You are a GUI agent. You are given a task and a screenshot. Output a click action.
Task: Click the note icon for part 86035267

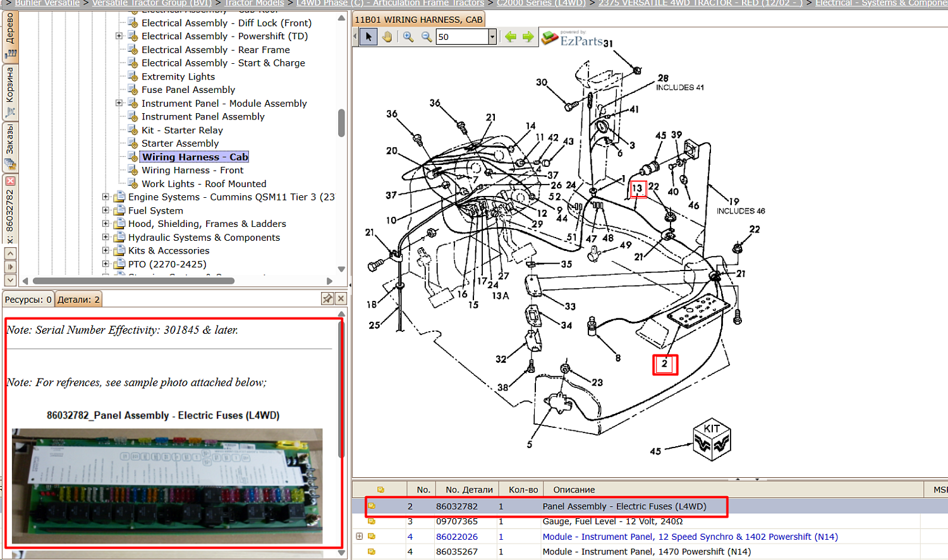[372, 552]
